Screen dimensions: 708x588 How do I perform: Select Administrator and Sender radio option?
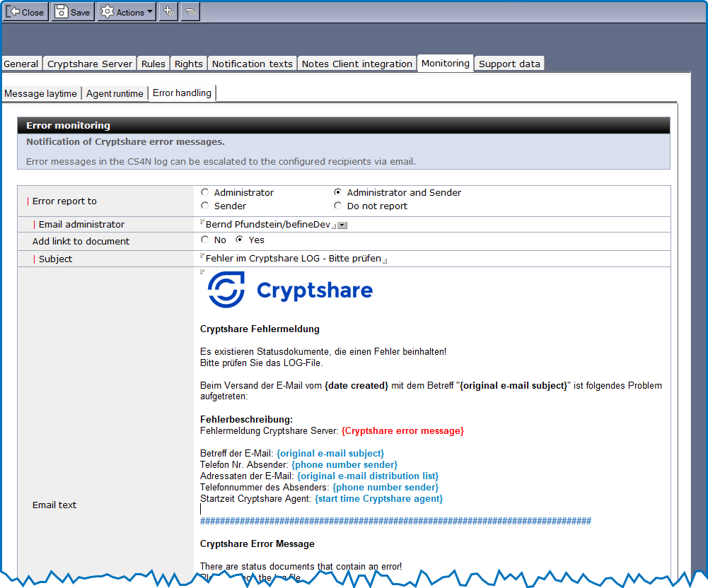(338, 192)
